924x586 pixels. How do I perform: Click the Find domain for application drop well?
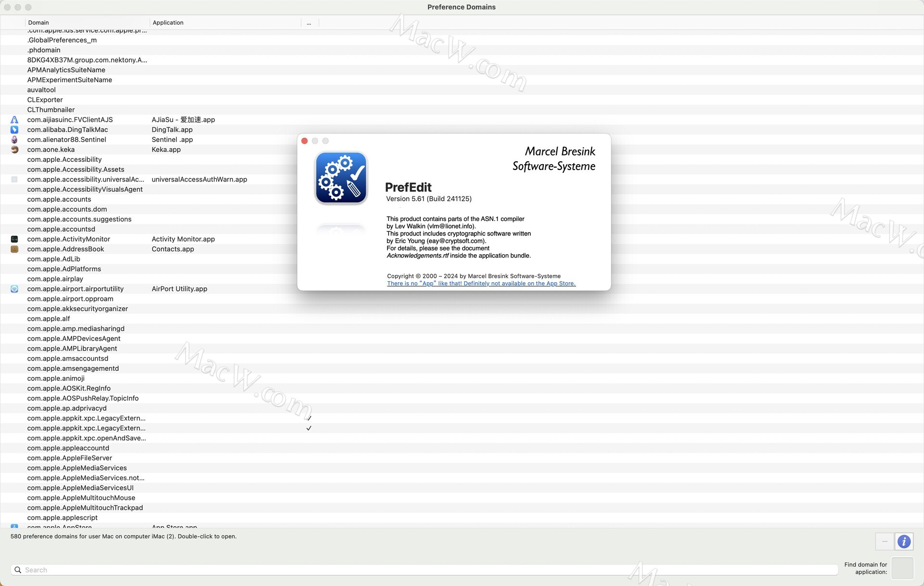coord(902,568)
